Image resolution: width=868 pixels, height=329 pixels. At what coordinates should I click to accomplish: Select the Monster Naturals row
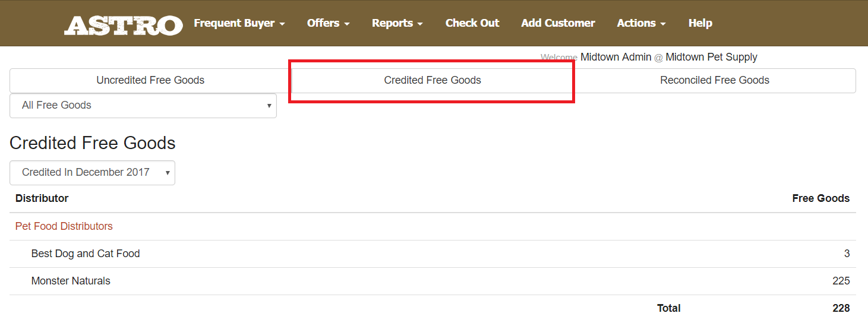pos(71,281)
